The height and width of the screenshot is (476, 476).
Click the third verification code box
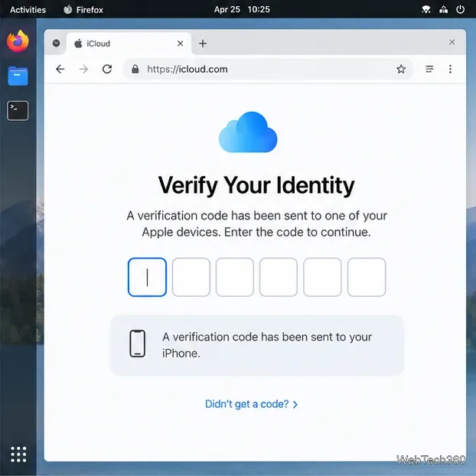pos(235,277)
